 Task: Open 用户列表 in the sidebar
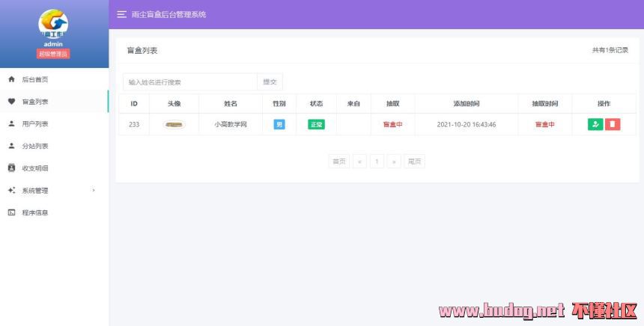tap(54, 123)
